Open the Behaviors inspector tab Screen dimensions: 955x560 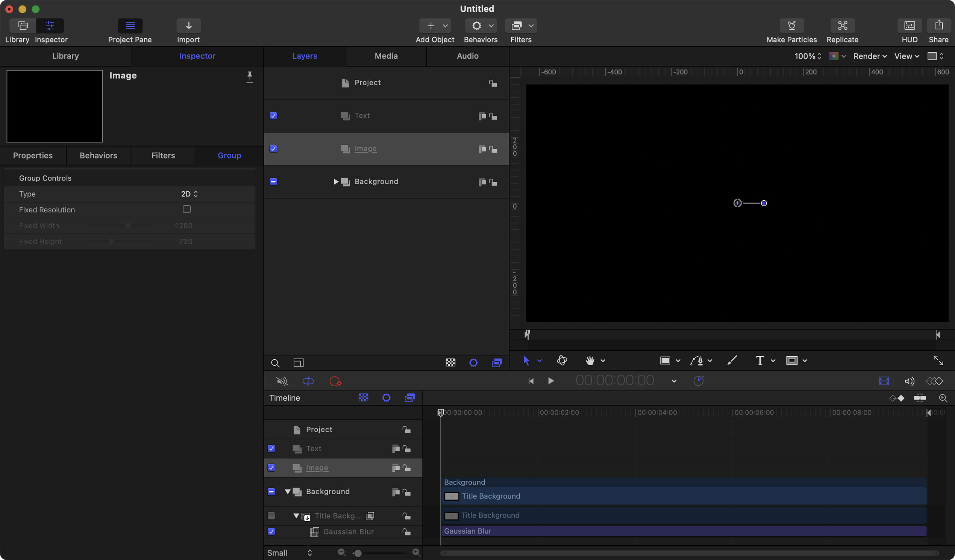click(x=98, y=155)
